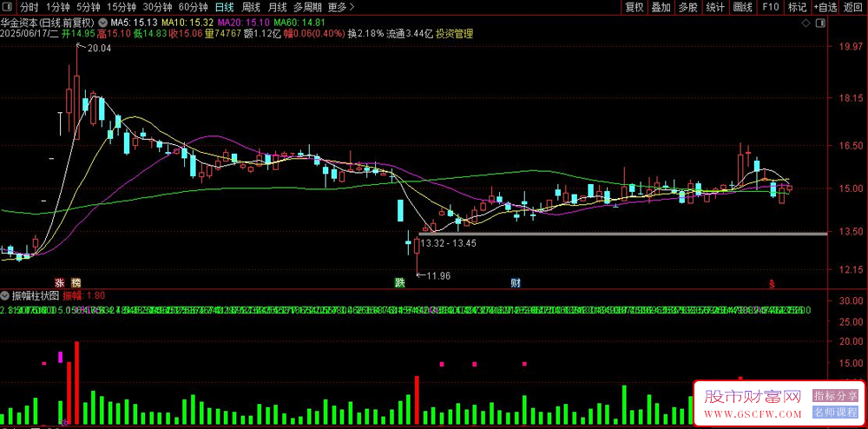Add stock via +自选 button
The image size is (868, 429).
(x=825, y=7)
